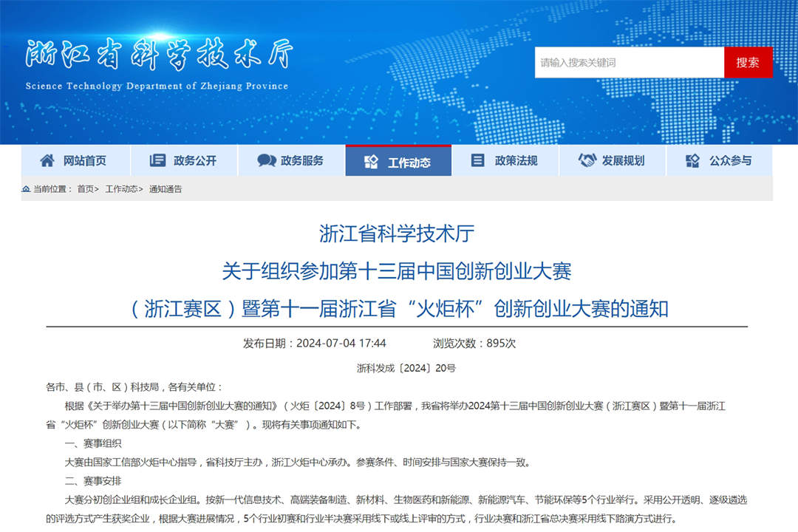Viewport: 798px width, 532px height.
Task: Follow the 工作动态 breadcrumb link
Action: pyautogui.click(x=121, y=189)
